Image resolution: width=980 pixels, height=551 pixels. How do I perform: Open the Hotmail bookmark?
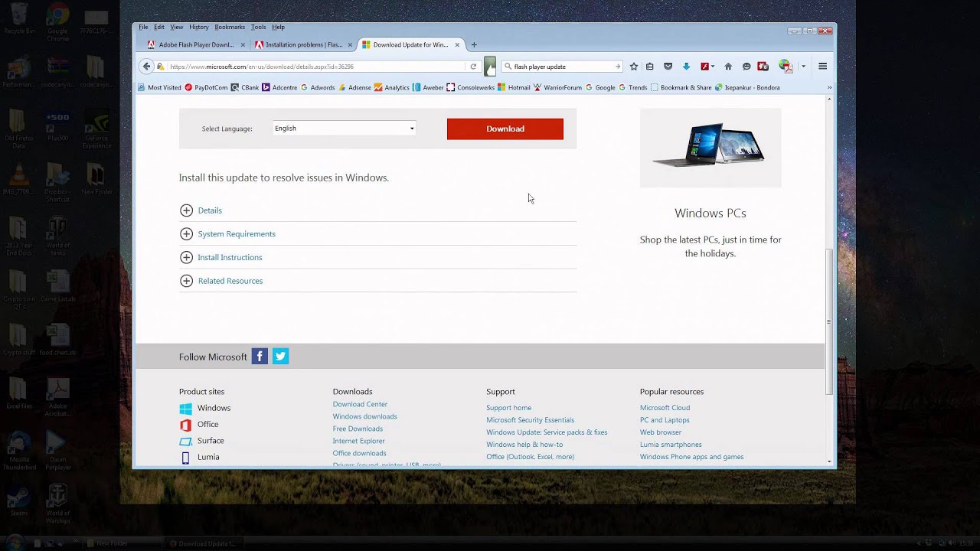(514, 88)
